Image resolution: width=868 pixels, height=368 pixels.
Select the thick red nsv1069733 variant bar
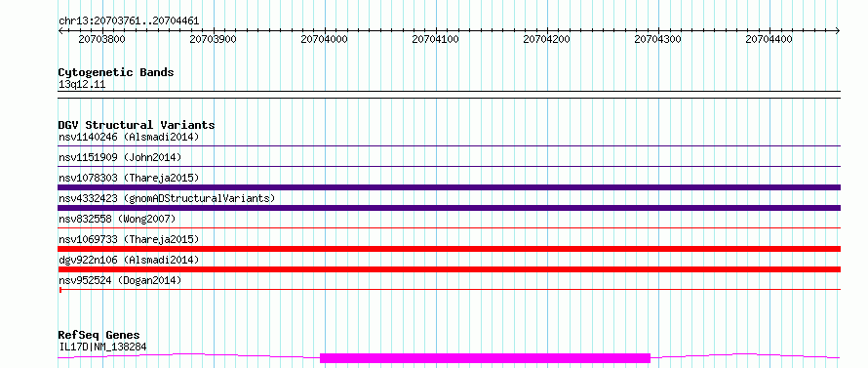[x=450, y=249]
